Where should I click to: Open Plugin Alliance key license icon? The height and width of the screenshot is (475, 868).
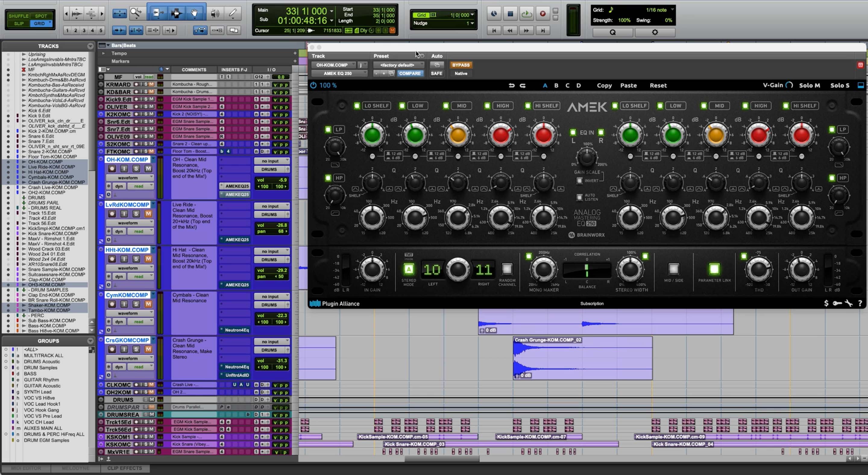pos(837,303)
